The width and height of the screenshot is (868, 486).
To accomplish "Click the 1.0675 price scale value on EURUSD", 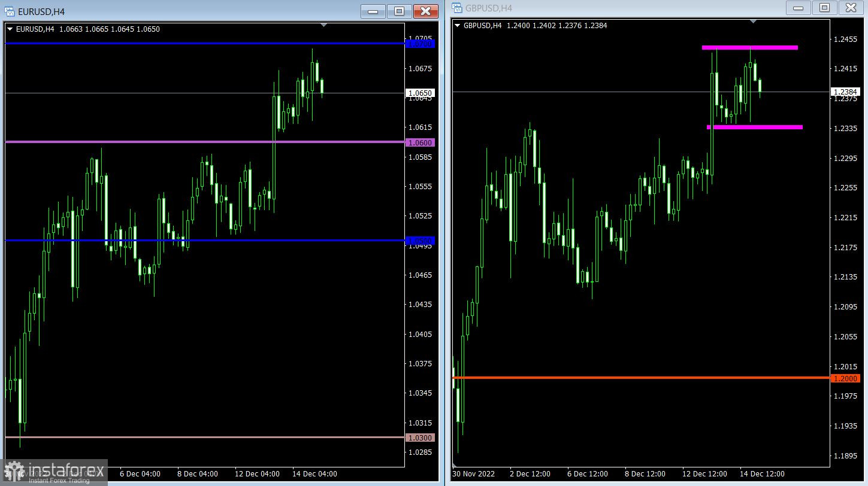I will point(421,69).
